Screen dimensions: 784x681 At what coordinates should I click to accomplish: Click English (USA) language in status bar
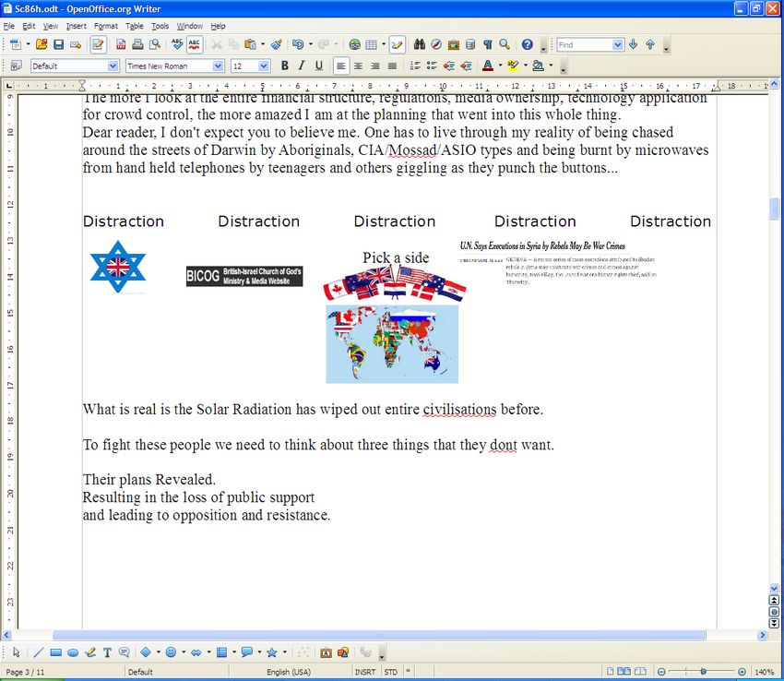(x=289, y=672)
